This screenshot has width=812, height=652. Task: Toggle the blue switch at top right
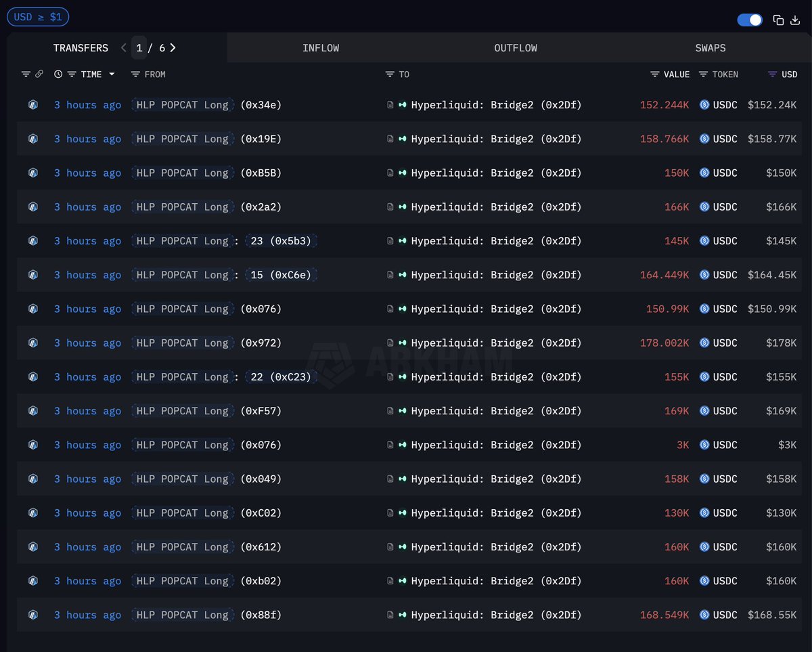pyautogui.click(x=750, y=20)
